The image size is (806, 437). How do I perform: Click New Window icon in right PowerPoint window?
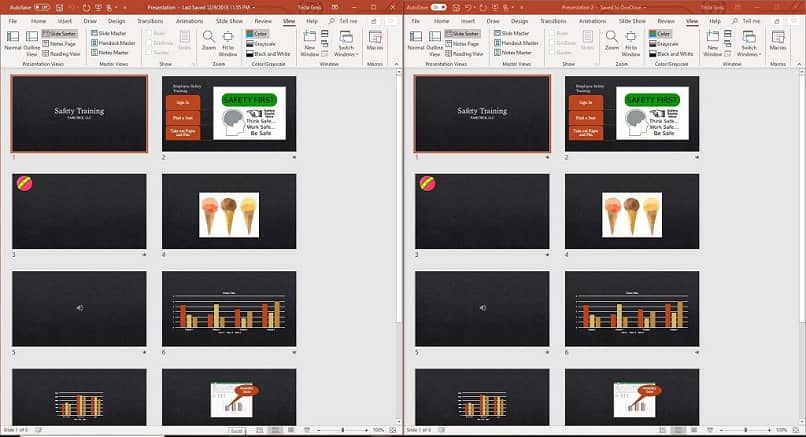click(x=712, y=37)
